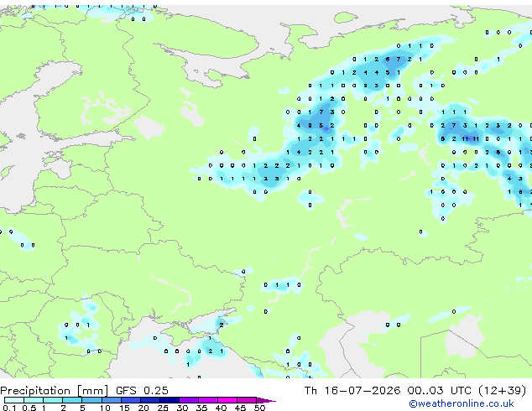Click the 'GFS 0.25' model label

(142, 391)
